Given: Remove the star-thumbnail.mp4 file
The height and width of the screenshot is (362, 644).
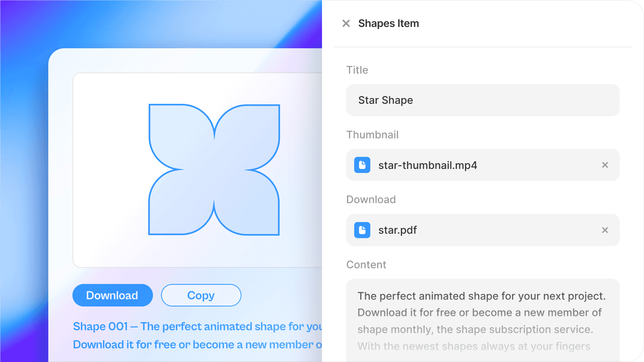Looking at the screenshot, I should coord(605,165).
